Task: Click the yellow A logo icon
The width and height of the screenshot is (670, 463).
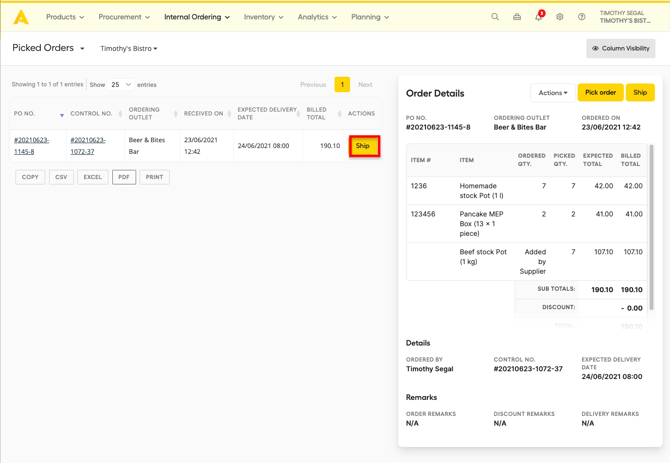Action: click(21, 17)
